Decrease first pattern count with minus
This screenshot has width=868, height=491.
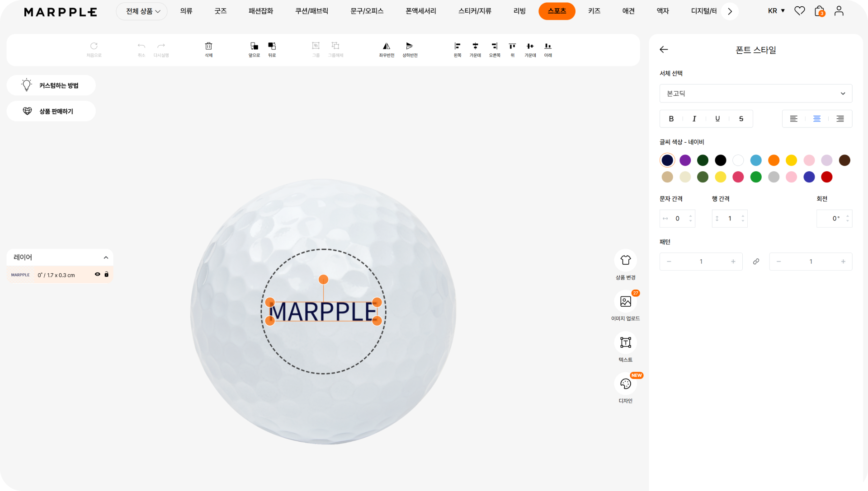[669, 262]
